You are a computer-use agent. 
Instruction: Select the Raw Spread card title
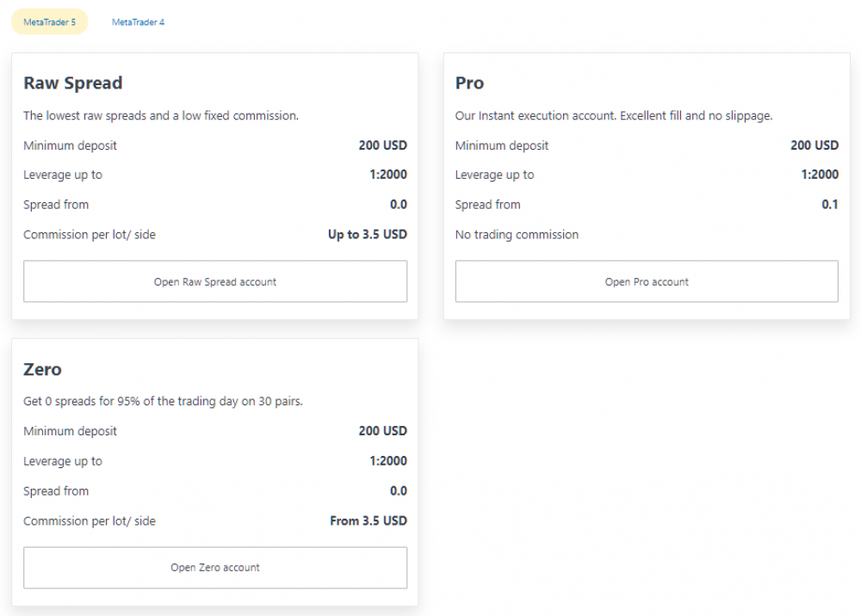[73, 83]
